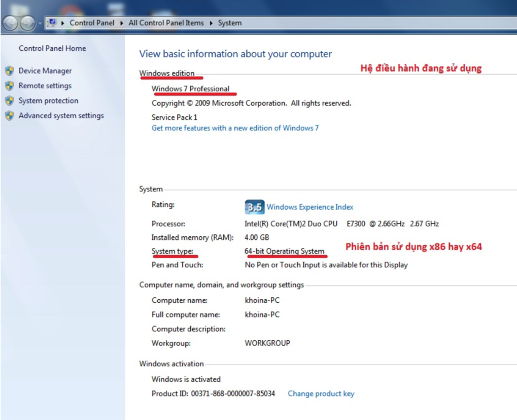
Task: Select All Control Panel Items breadcrumb
Action: [x=166, y=23]
